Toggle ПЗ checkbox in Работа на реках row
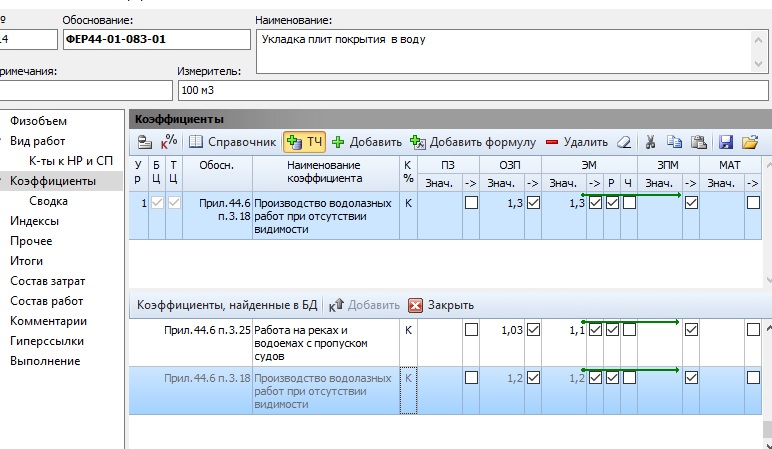This screenshot has height=449, width=772. click(x=471, y=330)
